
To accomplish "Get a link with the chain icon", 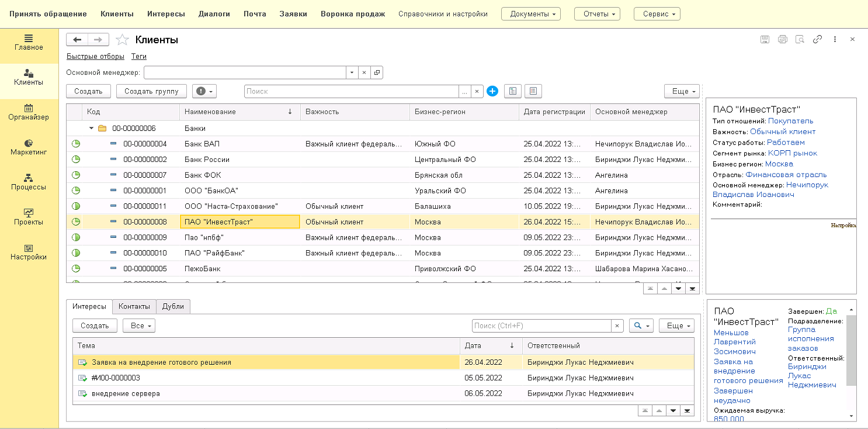I will [818, 40].
